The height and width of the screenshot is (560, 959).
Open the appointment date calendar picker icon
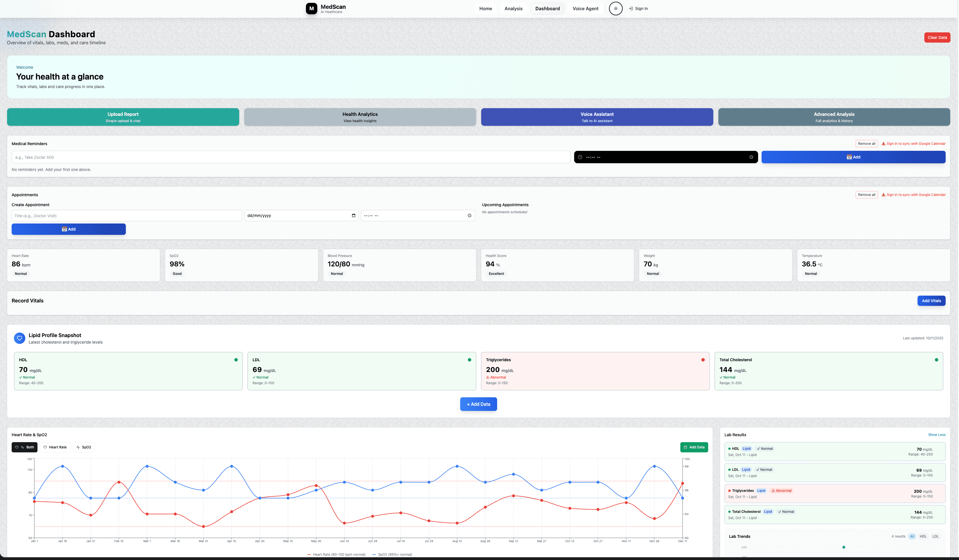(354, 216)
